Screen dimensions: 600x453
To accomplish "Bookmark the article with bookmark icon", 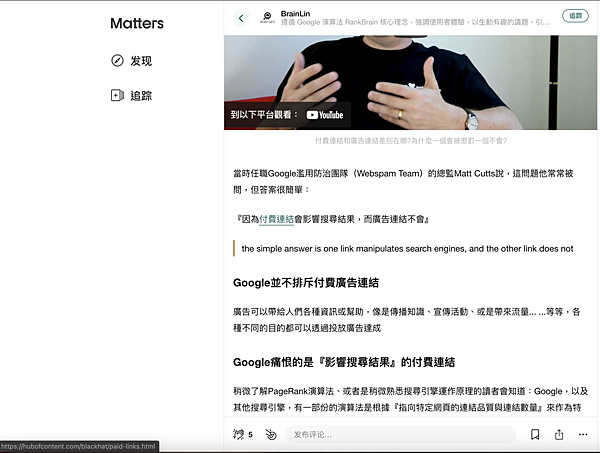I will (x=535, y=434).
